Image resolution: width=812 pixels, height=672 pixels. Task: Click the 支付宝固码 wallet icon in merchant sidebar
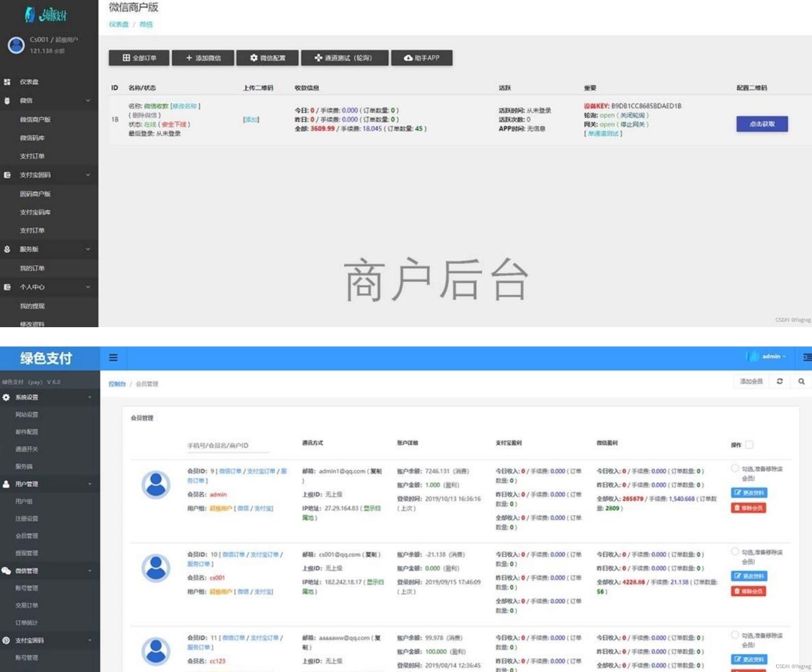click(x=7, y=175)
